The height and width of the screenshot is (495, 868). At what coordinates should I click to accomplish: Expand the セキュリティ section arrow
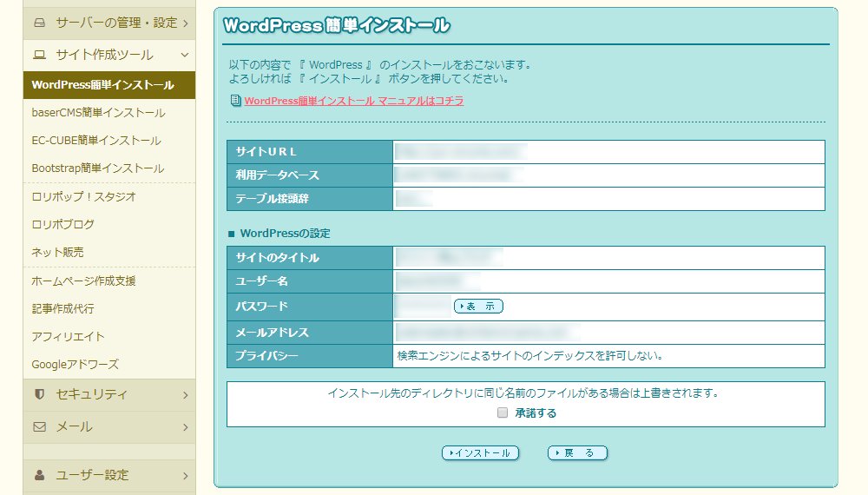(x=186, y=395)
